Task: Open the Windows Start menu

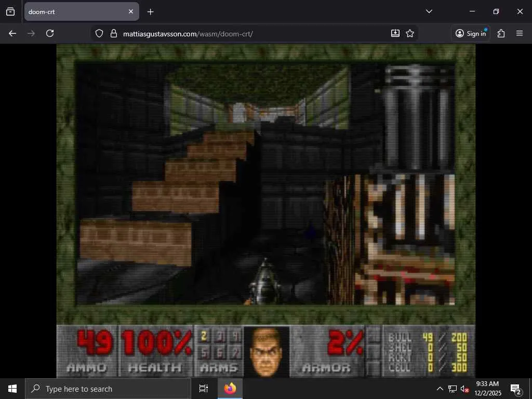Action: pyautogui.click(x=12, y=389)
